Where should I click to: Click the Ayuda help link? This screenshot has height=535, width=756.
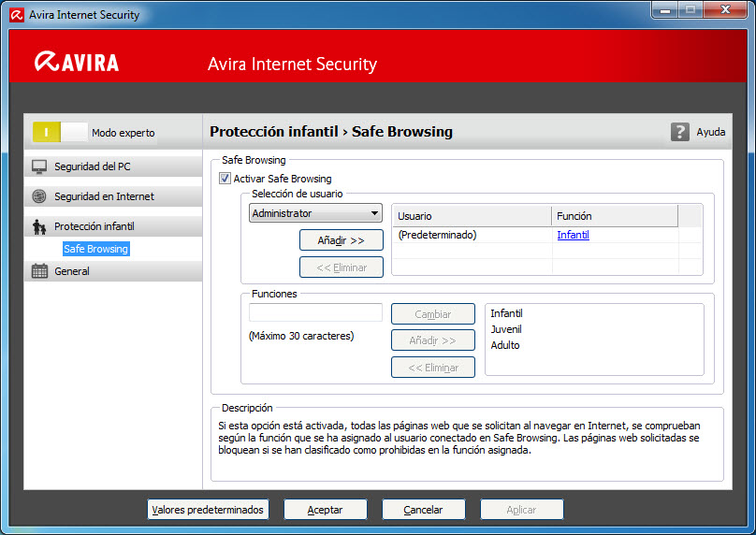pos(711,132)
